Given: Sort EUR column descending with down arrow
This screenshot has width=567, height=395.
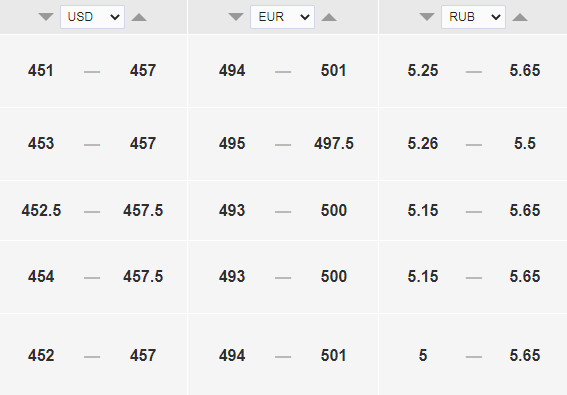Looking at the screenshot, I should point(236,17).
